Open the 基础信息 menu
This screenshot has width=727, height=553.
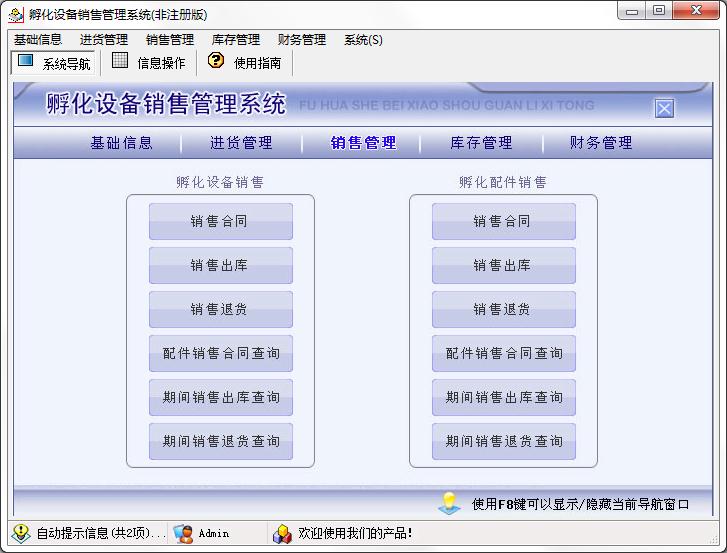(x=38, y=40)
